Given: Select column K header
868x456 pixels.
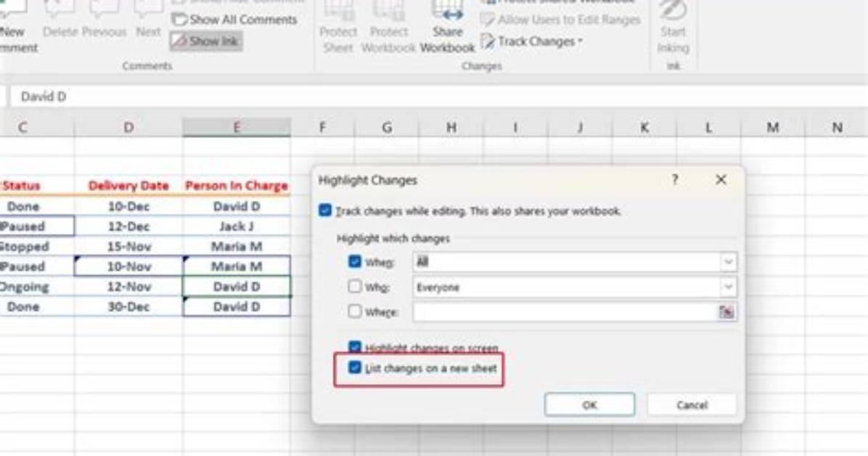Looking at the screenshot, I should tap(644, 128).
